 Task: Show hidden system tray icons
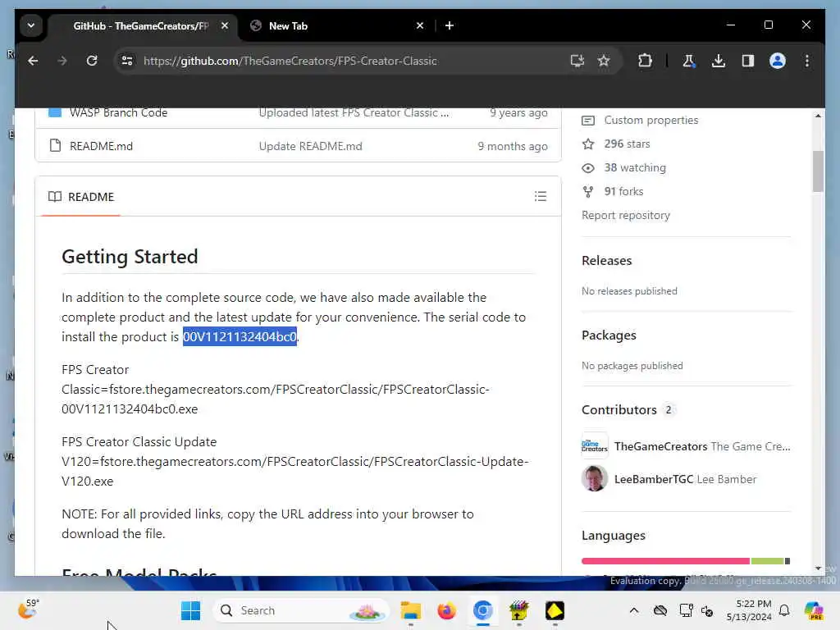[634, 610]
